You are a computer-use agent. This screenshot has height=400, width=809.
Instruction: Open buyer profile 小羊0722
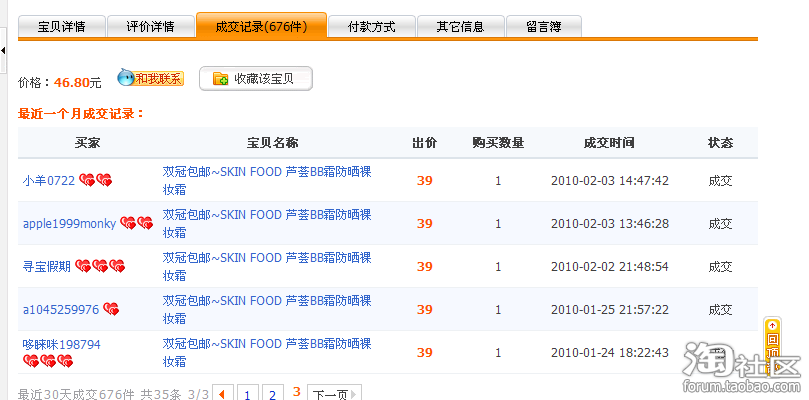tap(49, 181)
